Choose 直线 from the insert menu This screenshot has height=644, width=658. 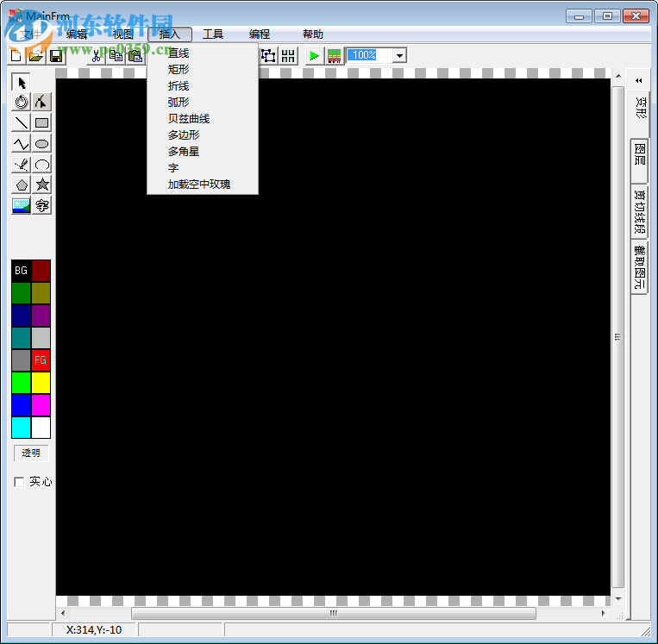pos(203,53)
